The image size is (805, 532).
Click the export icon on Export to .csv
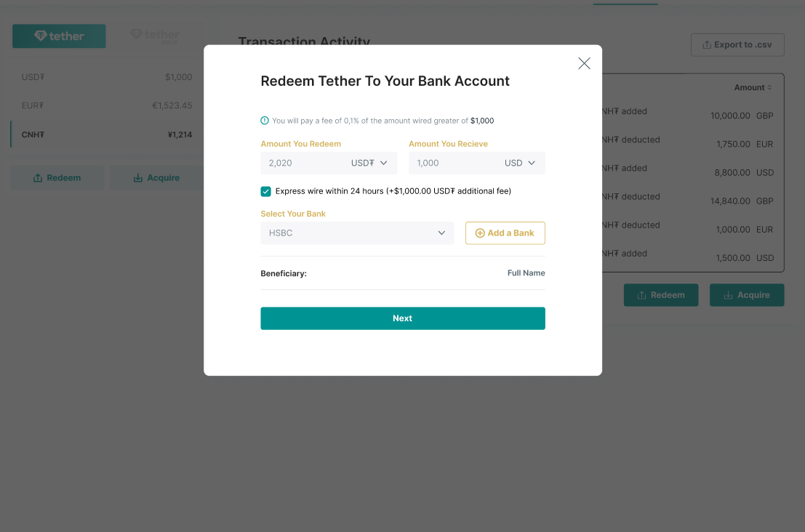coord(705,44)
